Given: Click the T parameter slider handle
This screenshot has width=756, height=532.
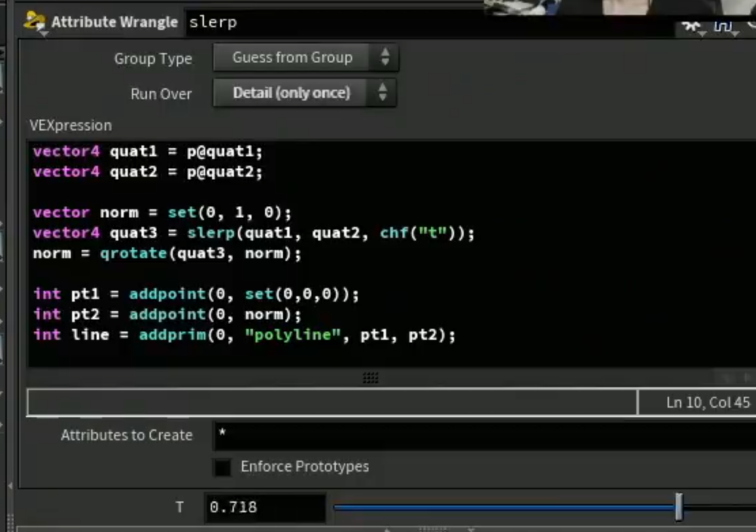Looking at the screenshot, I should coord(679,506).
